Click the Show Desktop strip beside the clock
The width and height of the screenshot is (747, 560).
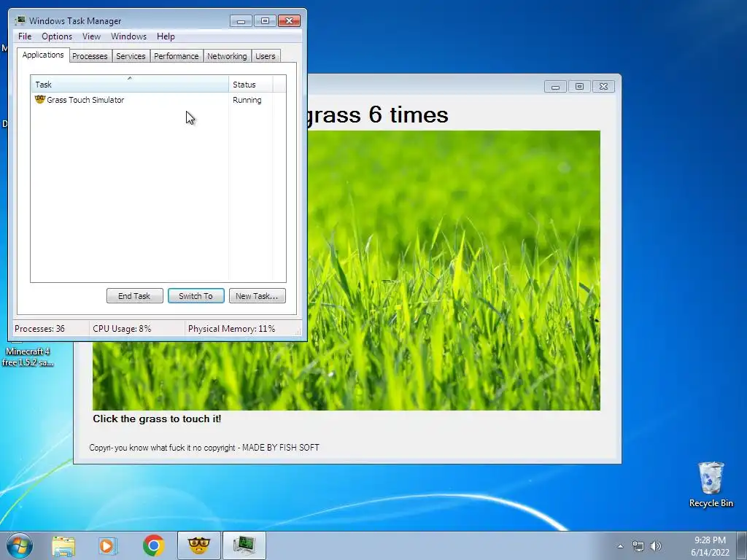point(742,545)
